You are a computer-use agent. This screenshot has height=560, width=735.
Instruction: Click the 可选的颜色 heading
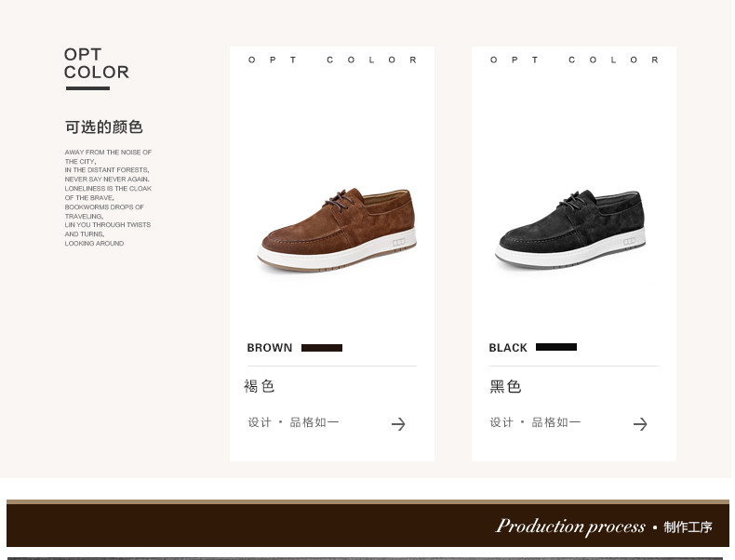point(103,127)
